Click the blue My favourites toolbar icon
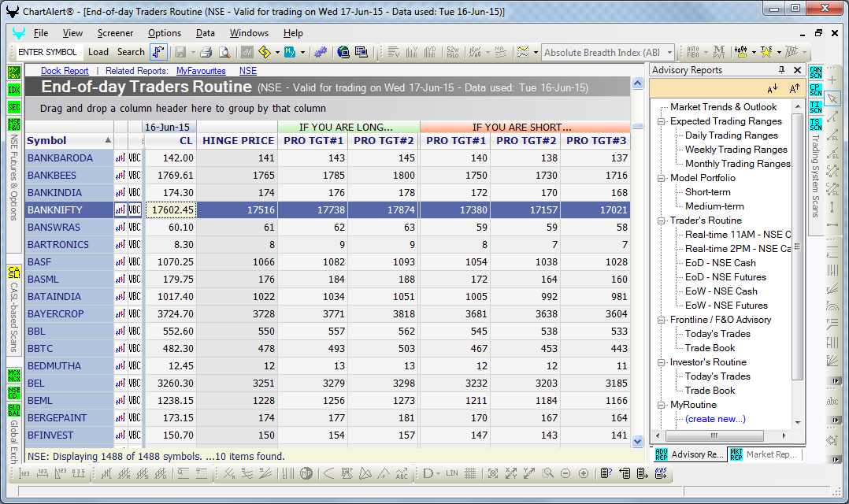Screen dimensions: 849x504 point(290,52)
